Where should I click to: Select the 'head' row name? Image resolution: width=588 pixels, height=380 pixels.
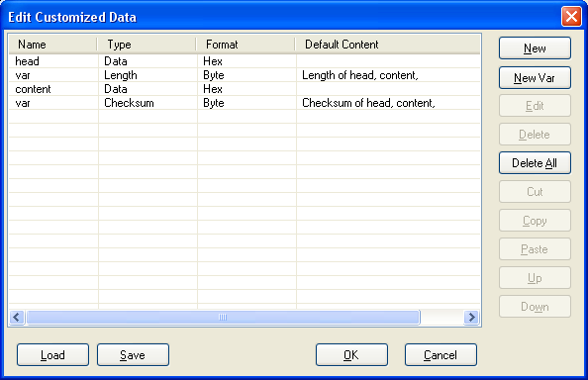pos(27,61)
